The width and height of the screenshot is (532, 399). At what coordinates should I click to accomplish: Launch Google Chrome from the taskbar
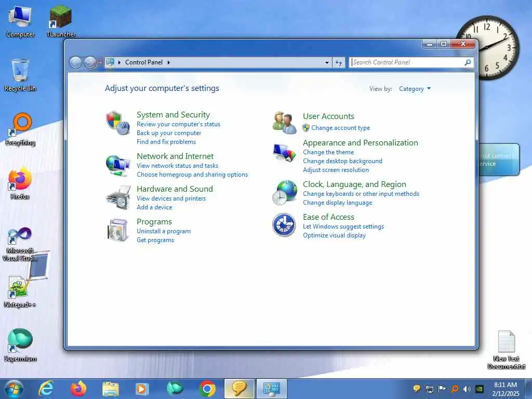click(x=207, y=389)
